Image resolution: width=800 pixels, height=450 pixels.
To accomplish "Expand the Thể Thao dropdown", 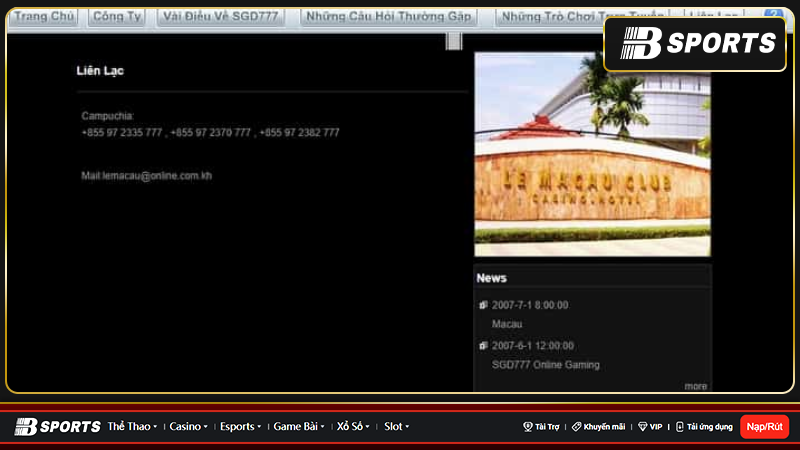I will pos(132,427).
